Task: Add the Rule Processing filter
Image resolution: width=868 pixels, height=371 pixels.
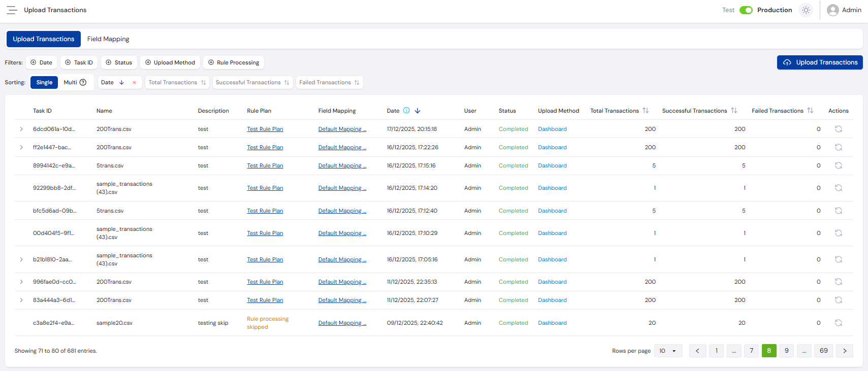Action: coord(234,62)
